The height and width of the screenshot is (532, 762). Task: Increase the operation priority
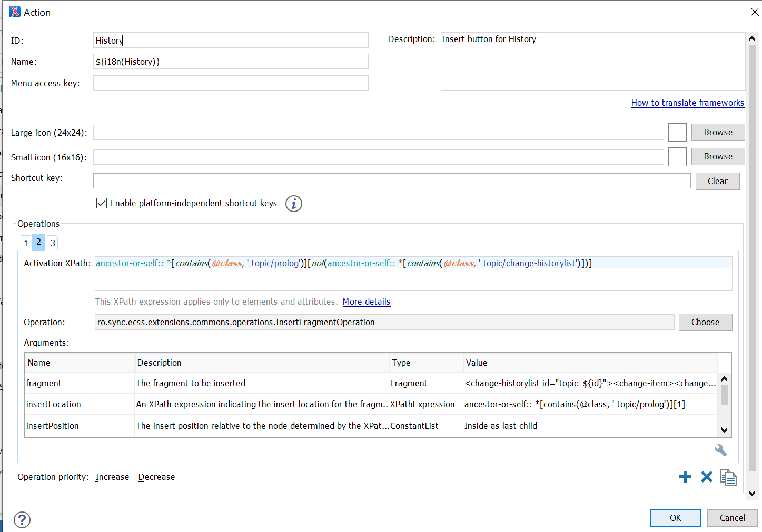coord(112,477)
